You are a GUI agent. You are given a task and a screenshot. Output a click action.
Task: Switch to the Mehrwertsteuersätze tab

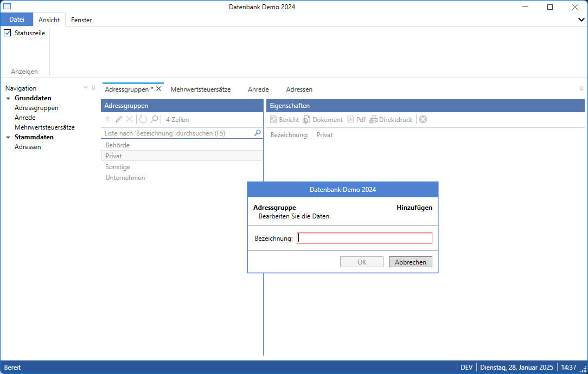200,89
